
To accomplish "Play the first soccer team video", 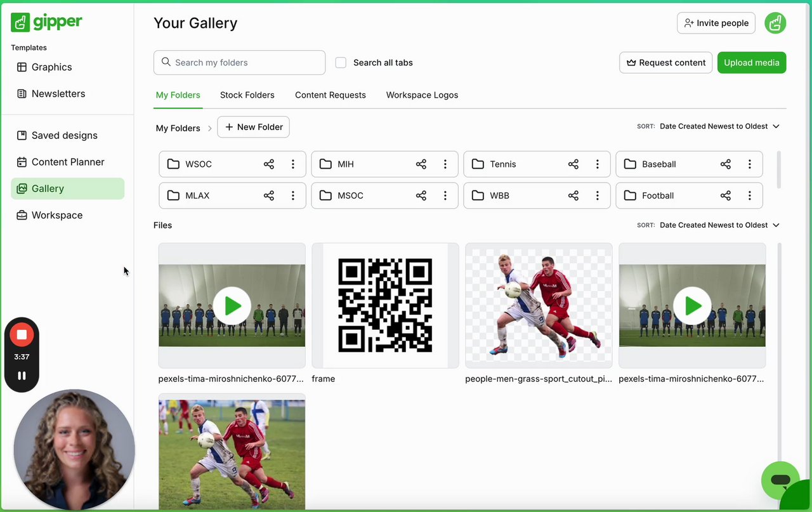I will point(232,306).
